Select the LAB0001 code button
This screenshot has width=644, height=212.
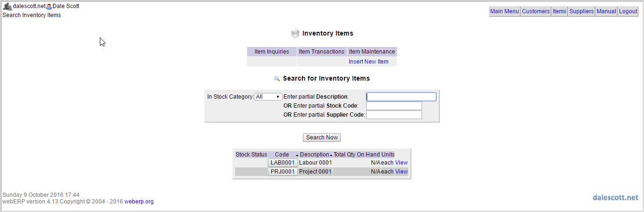pyautogui.click(x=283, y=163)
